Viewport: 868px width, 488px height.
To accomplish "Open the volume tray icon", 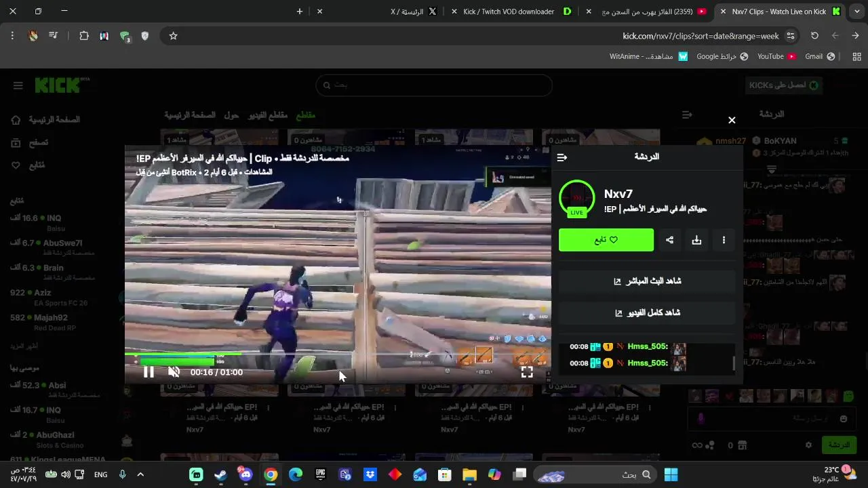I will (65, 474).
